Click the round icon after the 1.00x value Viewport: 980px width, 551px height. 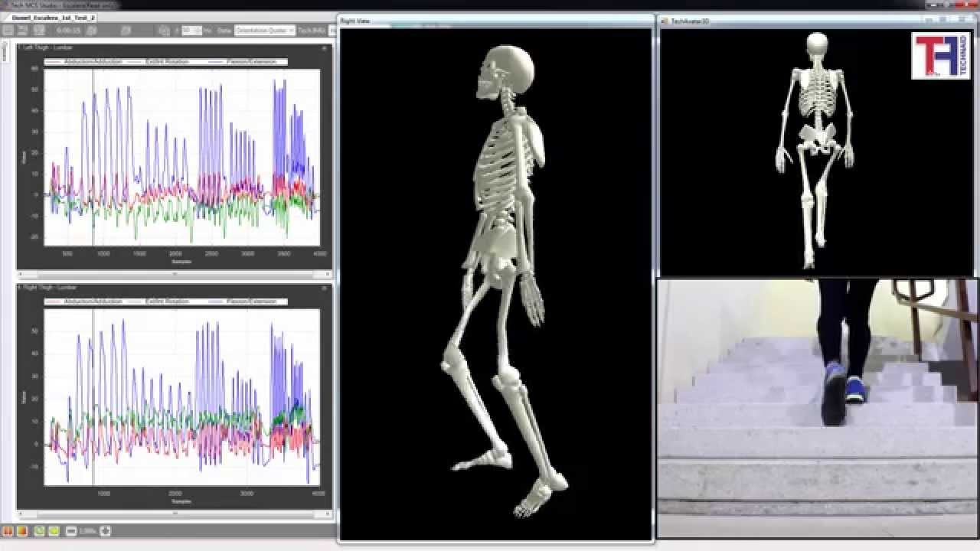point(106,531)
